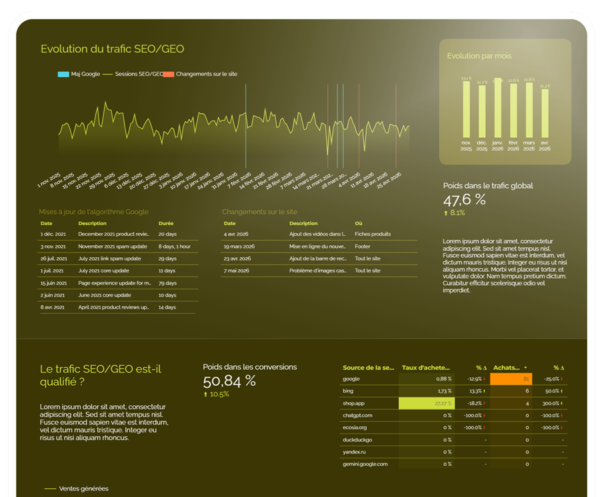Click the 'nov. 2025' bar in monthly chart
Viewport: 600px width, 497px height.
(466, 109)
